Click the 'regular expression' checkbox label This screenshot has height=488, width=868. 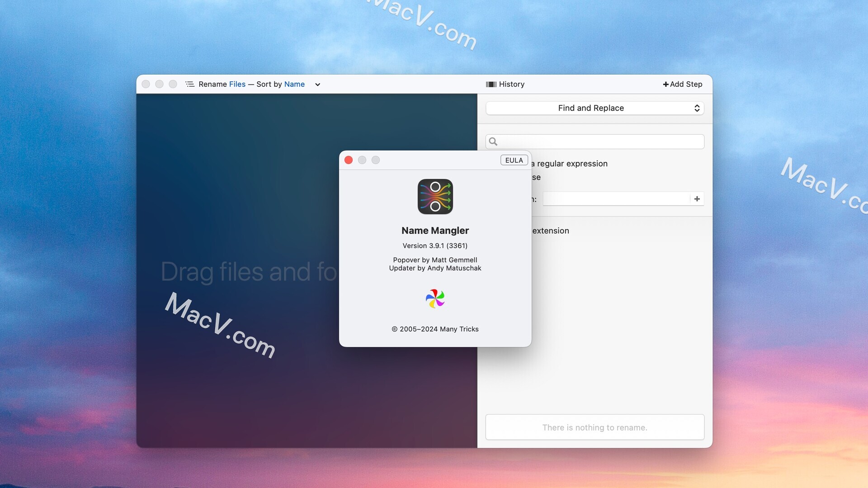pyautogui.click(x=572, y=164)
